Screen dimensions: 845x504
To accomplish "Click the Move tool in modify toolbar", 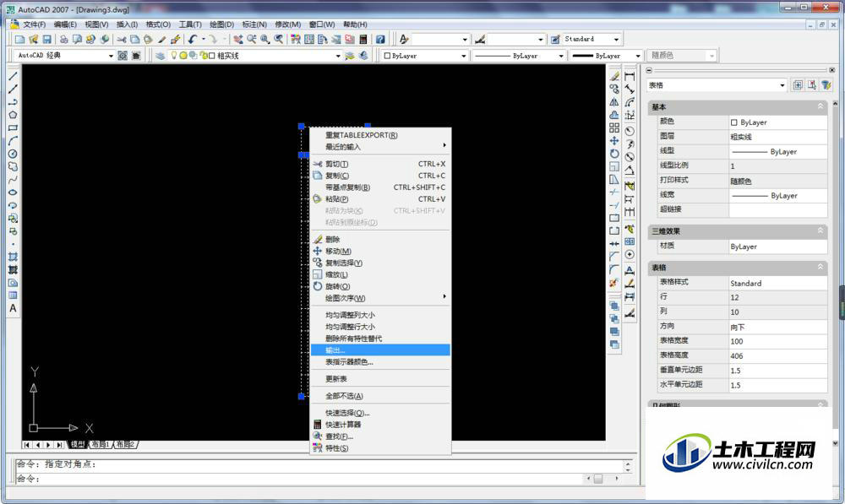I will [614, 140].
